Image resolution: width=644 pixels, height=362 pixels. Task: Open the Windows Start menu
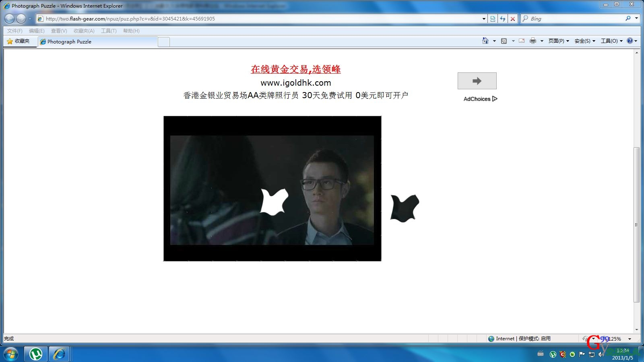11,354
